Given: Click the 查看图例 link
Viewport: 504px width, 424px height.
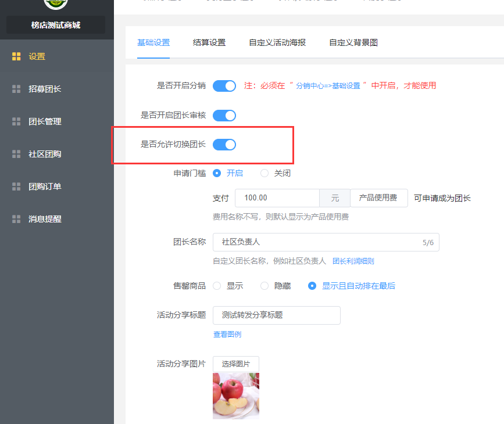Looking at the screenshot, I should tap(227, 334).
